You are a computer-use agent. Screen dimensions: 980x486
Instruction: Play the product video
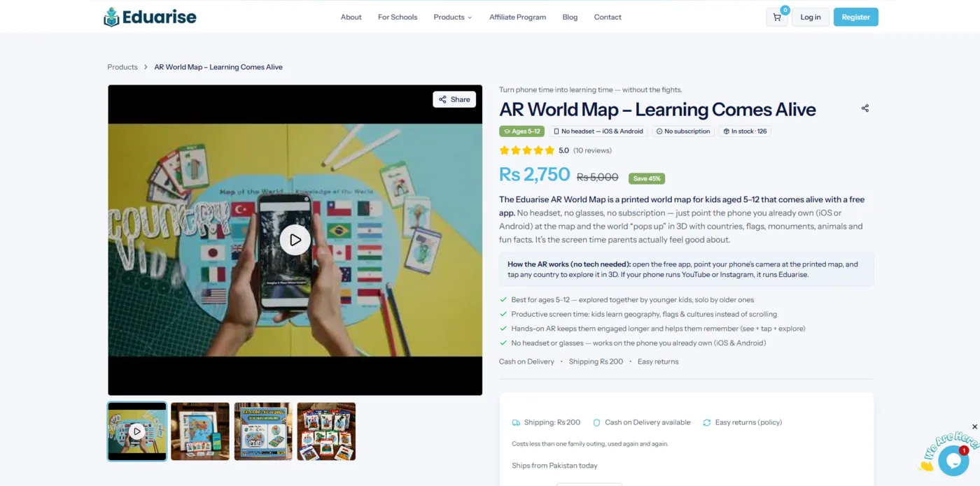(x=295, y=240)
